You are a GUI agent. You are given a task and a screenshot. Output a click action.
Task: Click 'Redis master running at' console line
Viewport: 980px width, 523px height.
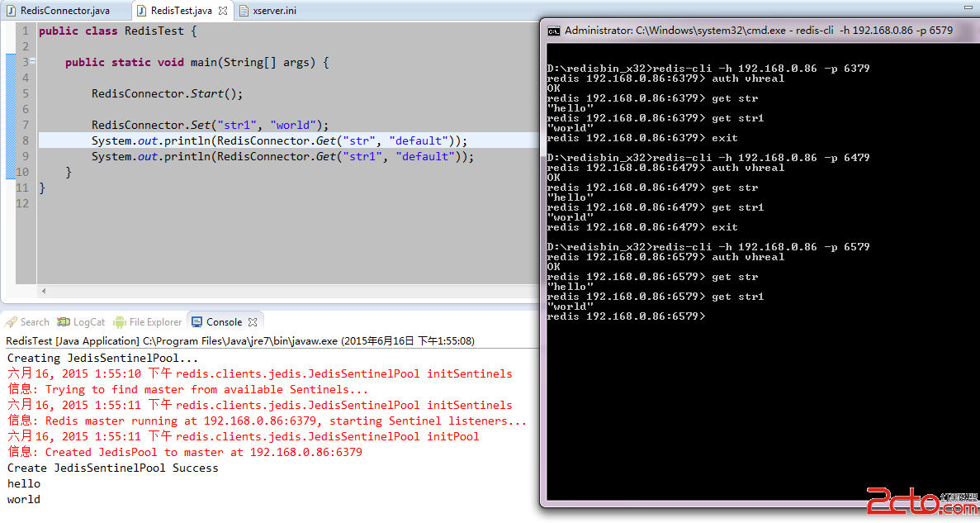click(x=267, y=421)
